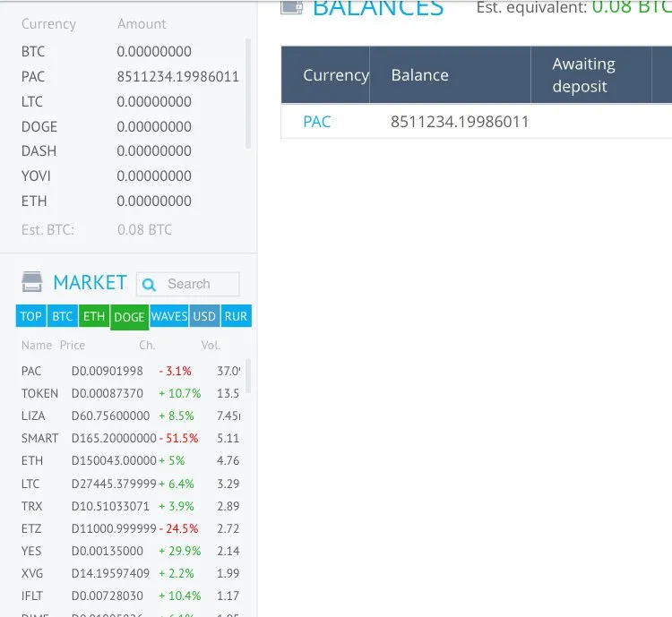Select the PAC market row
The image size is (672, 617).
click(131, 371)
